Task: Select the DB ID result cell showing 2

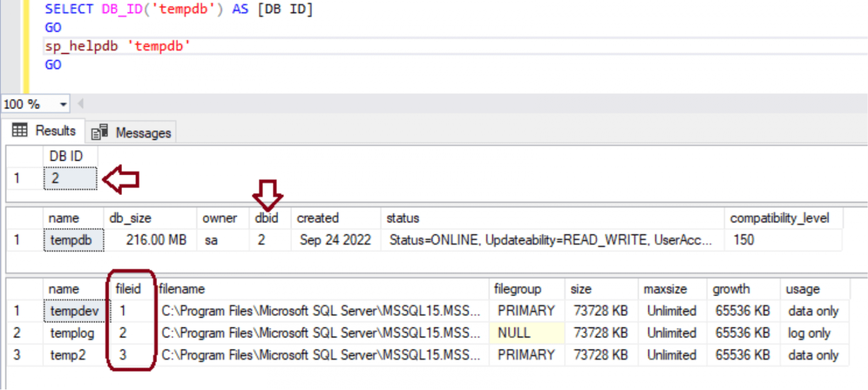Action: [70, 179]
